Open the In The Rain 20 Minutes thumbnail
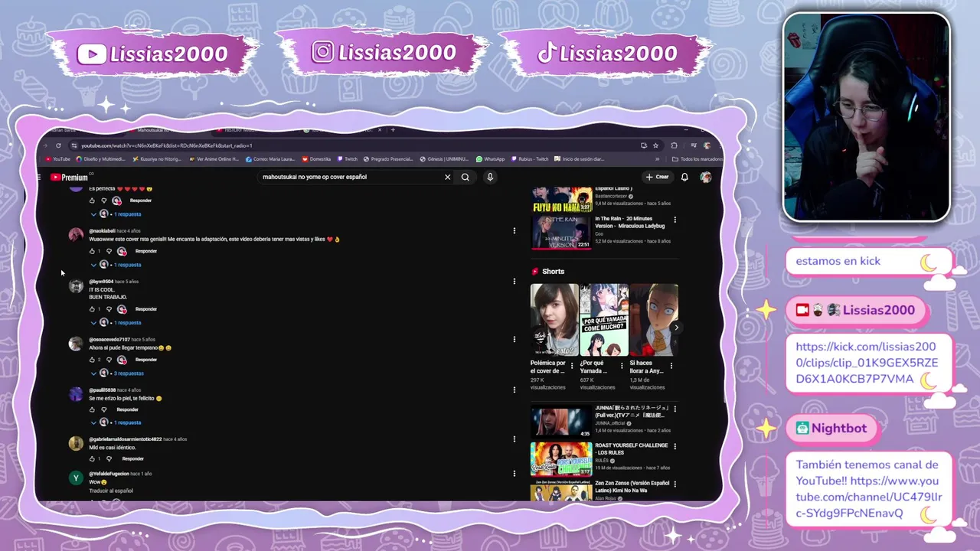This screenshot has width=980, height=551. coord(561,233)
